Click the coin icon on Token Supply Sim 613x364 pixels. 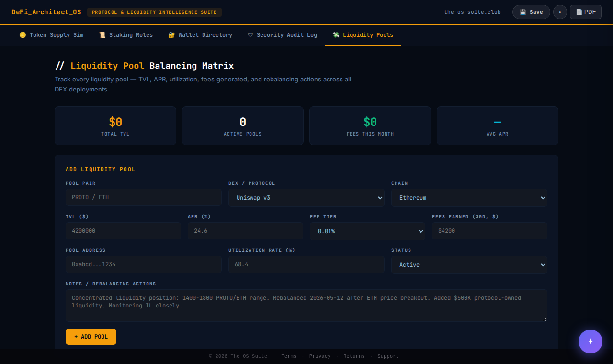[x=23, y=35]
